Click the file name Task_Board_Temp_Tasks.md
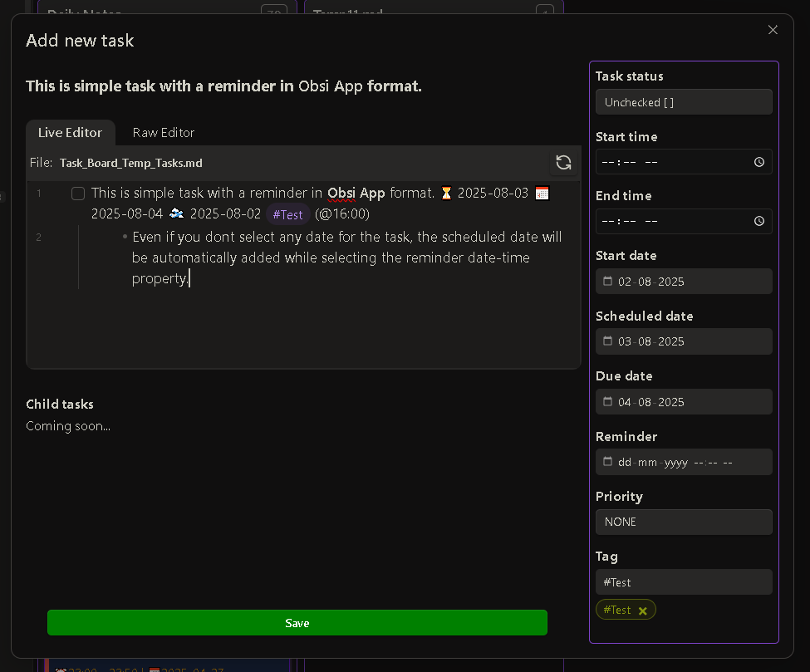Viewport: 810px width, 672px height. point(131,163)
